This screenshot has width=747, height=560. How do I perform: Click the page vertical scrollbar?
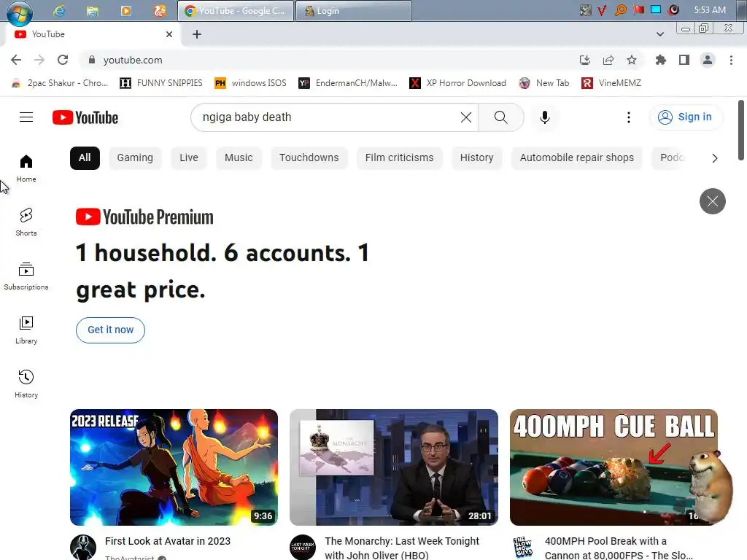741,130
